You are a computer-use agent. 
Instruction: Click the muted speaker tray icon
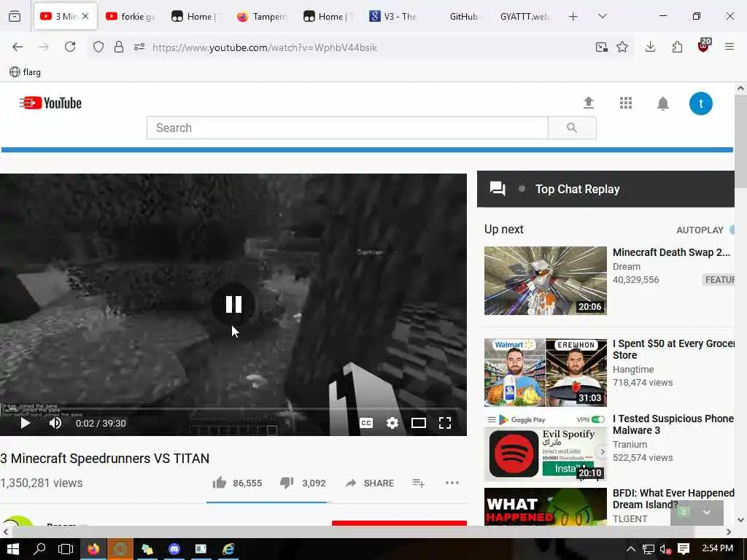(x=665, y=549)
